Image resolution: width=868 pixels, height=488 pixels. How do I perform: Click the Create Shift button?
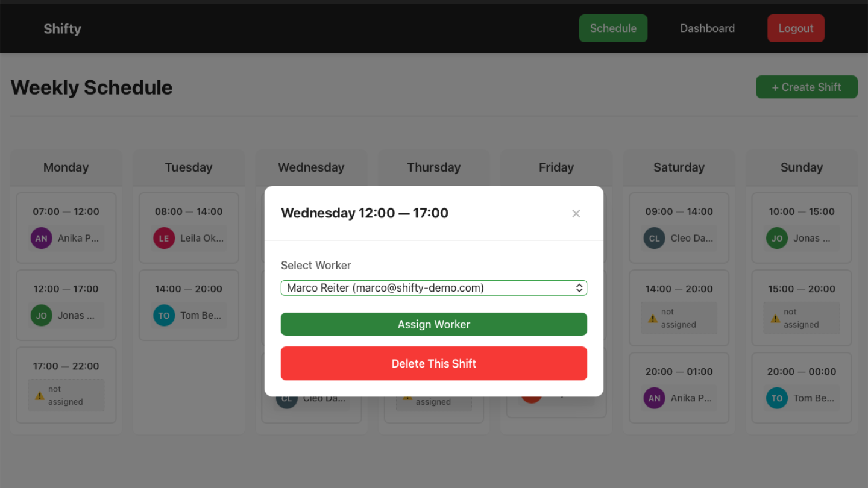pos(807,87)
